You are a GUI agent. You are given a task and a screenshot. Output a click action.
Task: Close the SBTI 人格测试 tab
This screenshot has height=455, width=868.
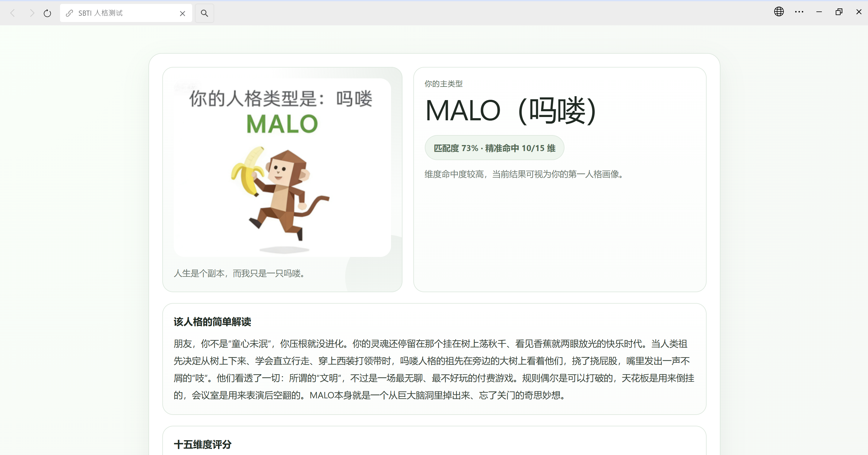182,14
